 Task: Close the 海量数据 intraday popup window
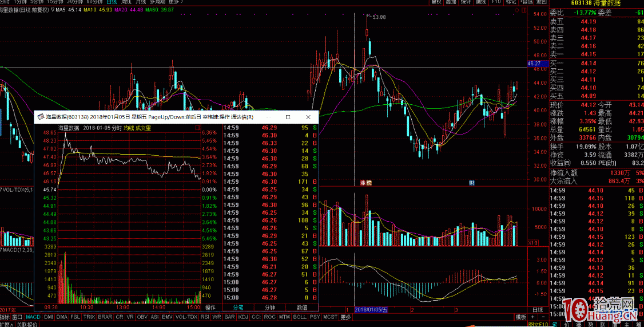pos(308,117)
